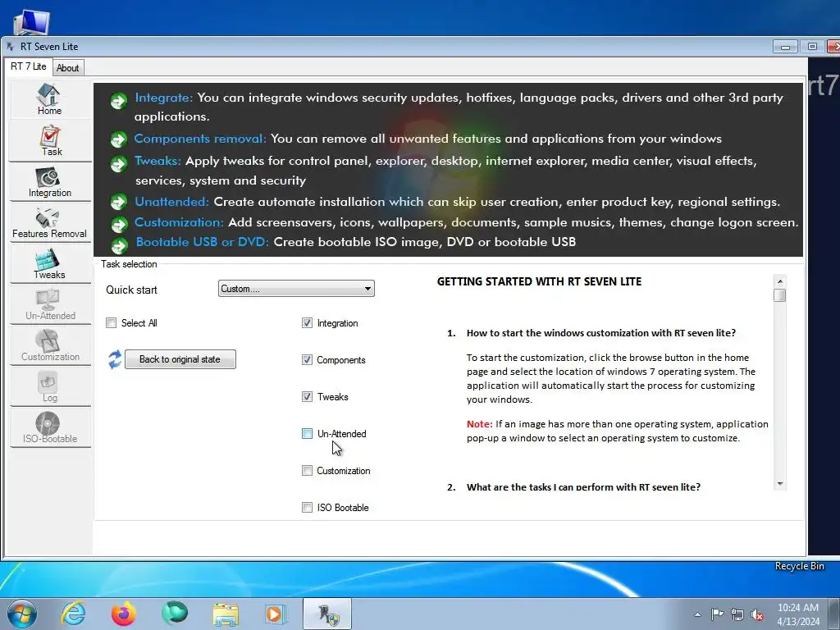
Task: Click the muted volume tray icon
Action: [757, 614]
